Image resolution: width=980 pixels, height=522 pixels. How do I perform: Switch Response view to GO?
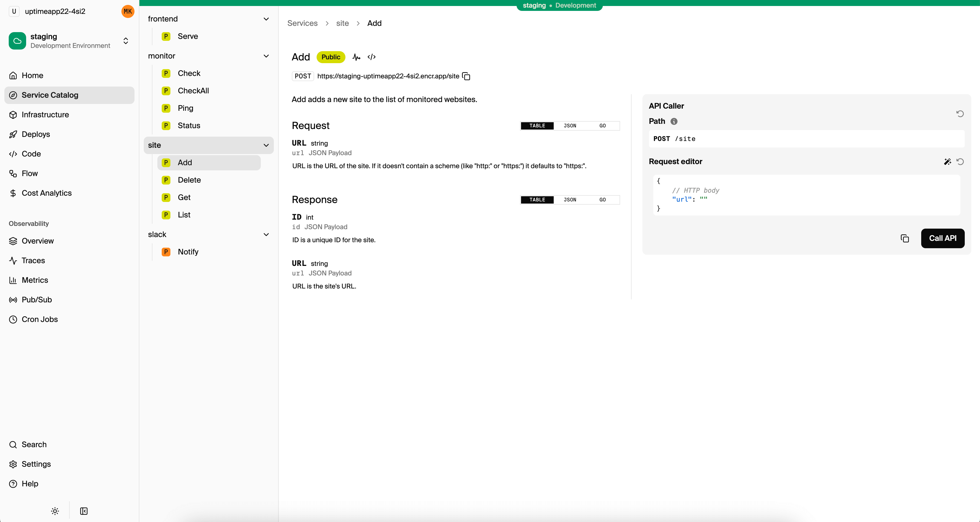tap(602, 200)
